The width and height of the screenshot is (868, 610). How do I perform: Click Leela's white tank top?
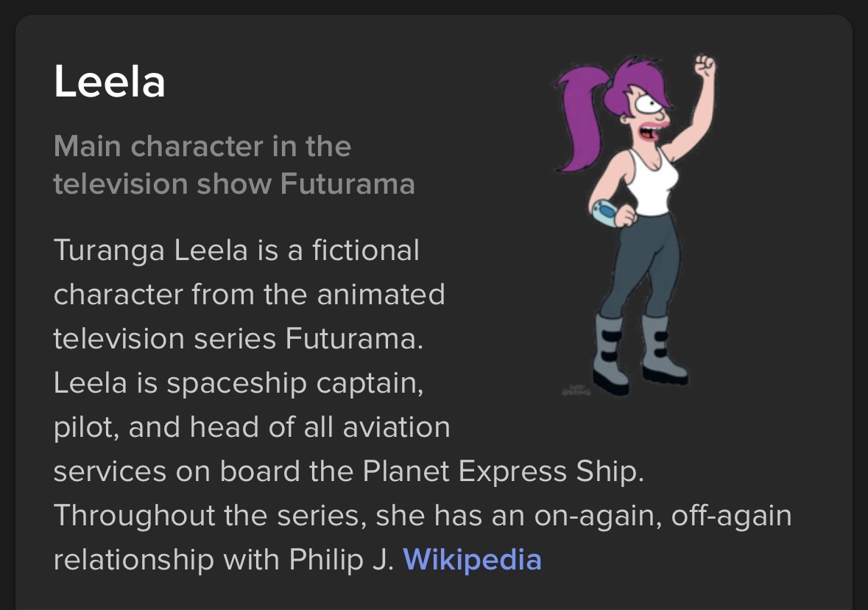652,183
